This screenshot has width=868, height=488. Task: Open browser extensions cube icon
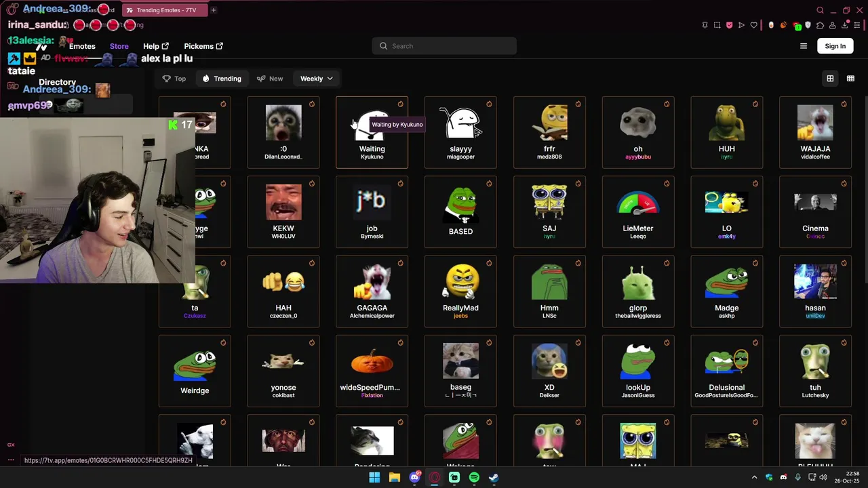point(820,26)
